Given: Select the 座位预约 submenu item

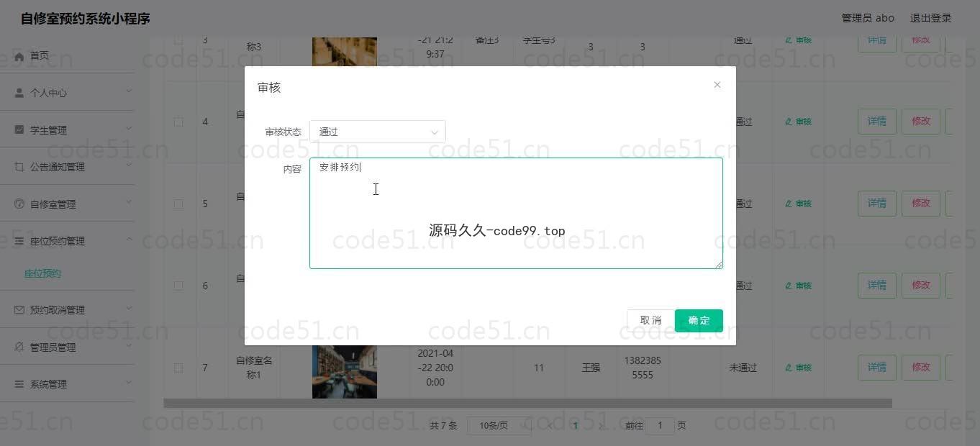Looking at the screenshot, I should point(42,273).
